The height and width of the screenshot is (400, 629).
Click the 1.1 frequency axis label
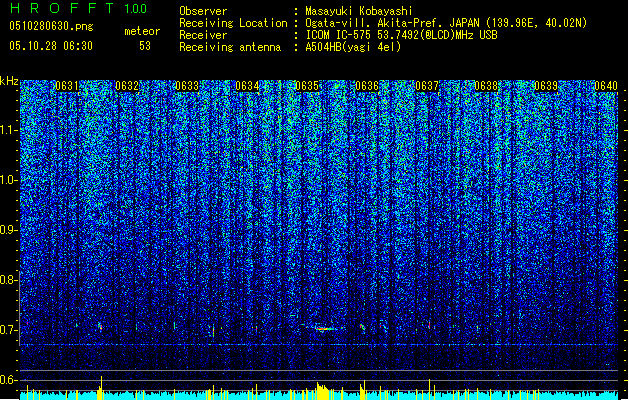(x=8, y=130)
